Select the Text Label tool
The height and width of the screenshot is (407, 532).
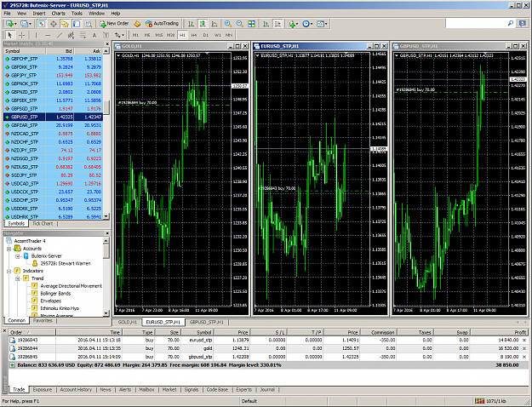(x=106, y=35)
